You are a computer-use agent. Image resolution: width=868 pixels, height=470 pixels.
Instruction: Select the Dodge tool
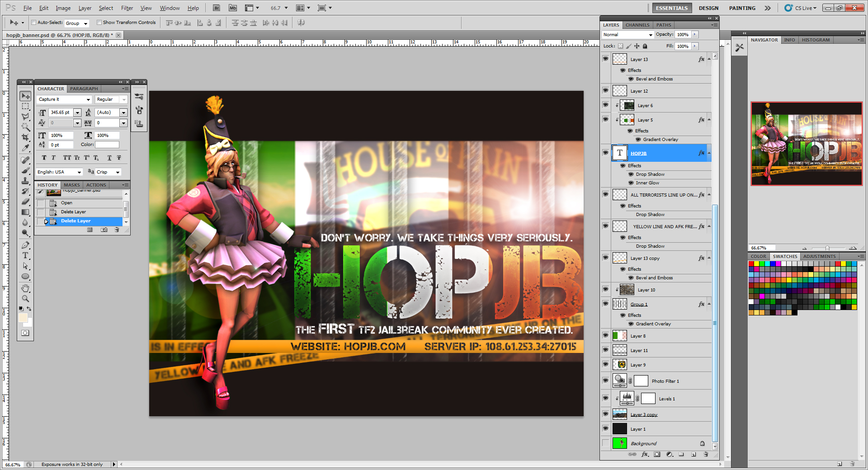click(x=25, y=233)
